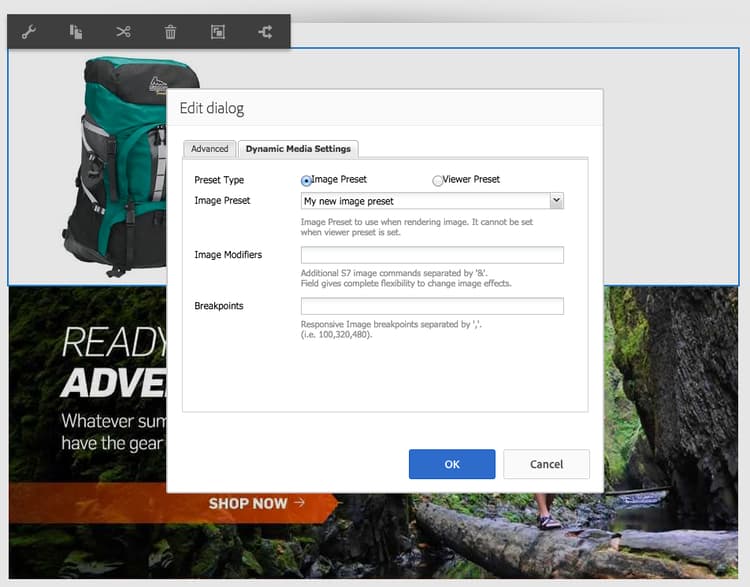Select the Image Preset radio button
This screenshot has height=587, width=750.
306,181
